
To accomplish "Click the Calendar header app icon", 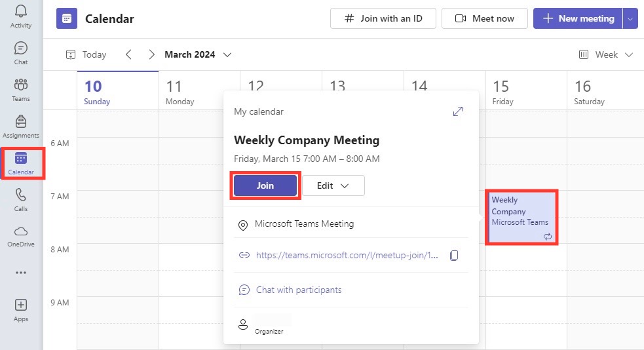I will click(x=67, y=18).
